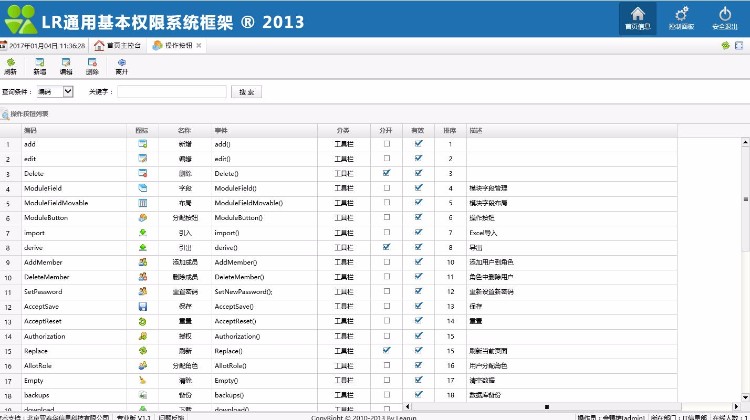
Task: Select the 'Excel导入' description cell
Action: point(572,232)
